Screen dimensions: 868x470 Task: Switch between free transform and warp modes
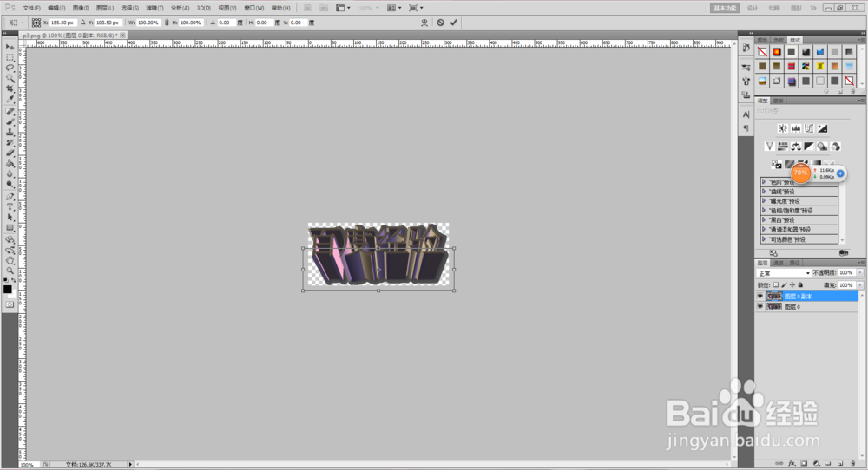click(424, 23)
